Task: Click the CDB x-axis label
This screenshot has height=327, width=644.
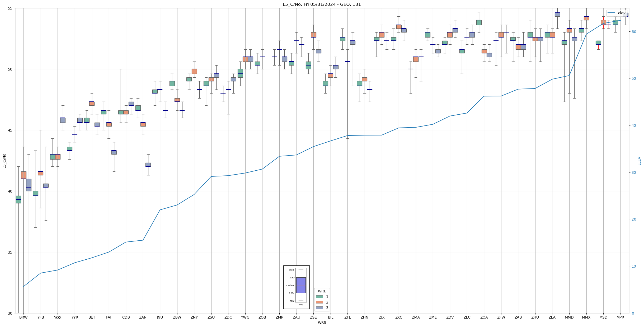Action: [126, 317]
